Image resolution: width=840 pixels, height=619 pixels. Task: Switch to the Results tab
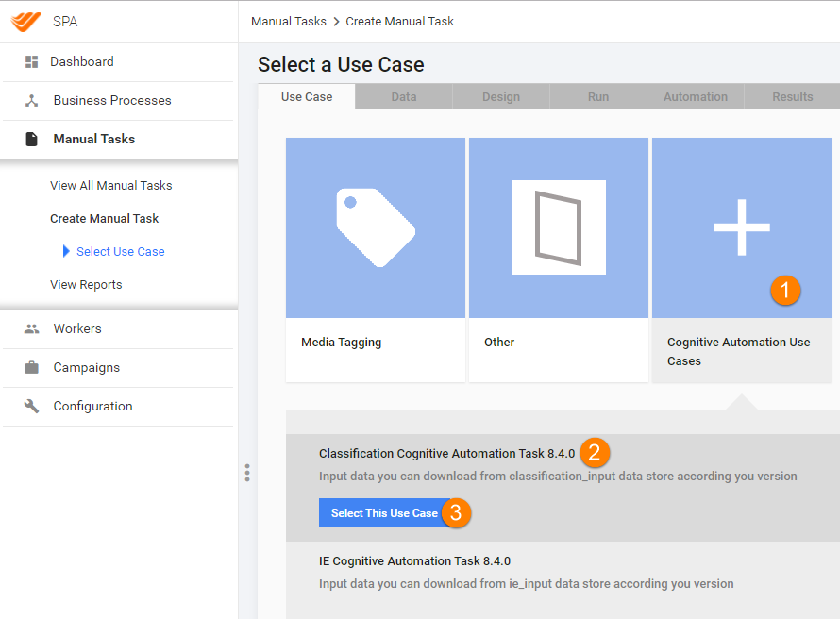tap(792, 97)
